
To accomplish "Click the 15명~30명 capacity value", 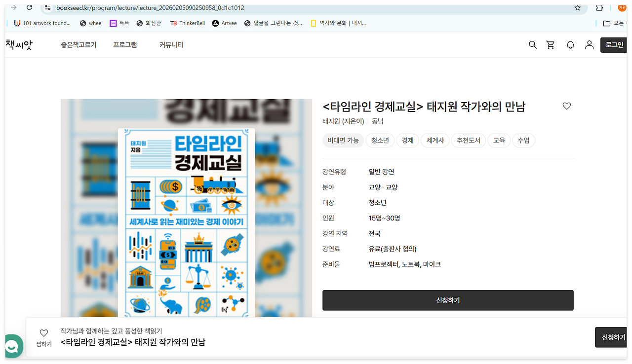I will [x=384, y=218].
